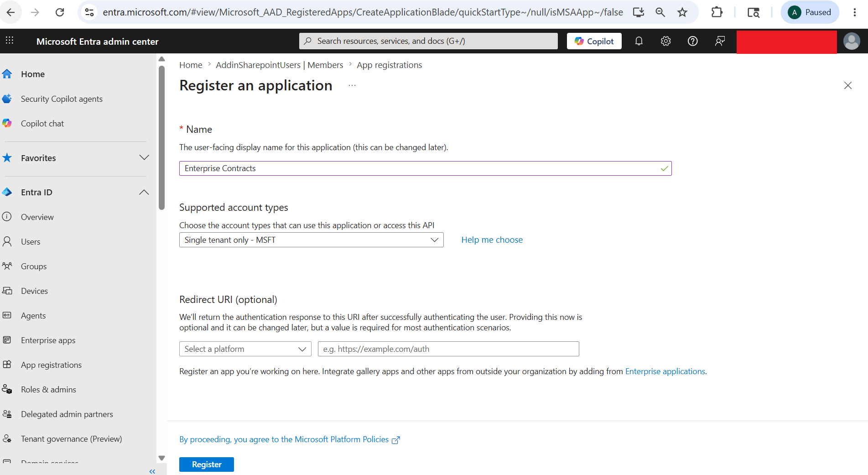Open the Enterprise applications link
Image resolution: width=868 pixels, height=475 pixels.
[x=665, y=371]
